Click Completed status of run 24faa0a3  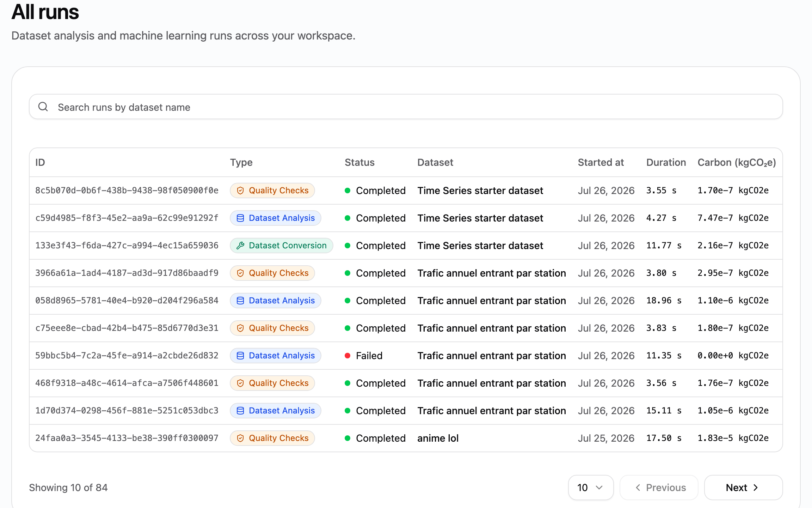pyautogui.click(x=375, y=438)
